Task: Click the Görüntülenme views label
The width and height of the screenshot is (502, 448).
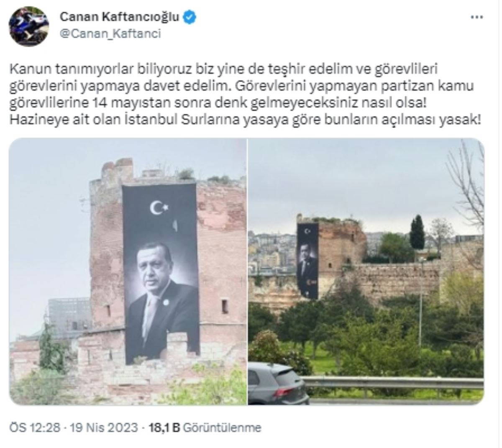Action: (x=222, y=428)
